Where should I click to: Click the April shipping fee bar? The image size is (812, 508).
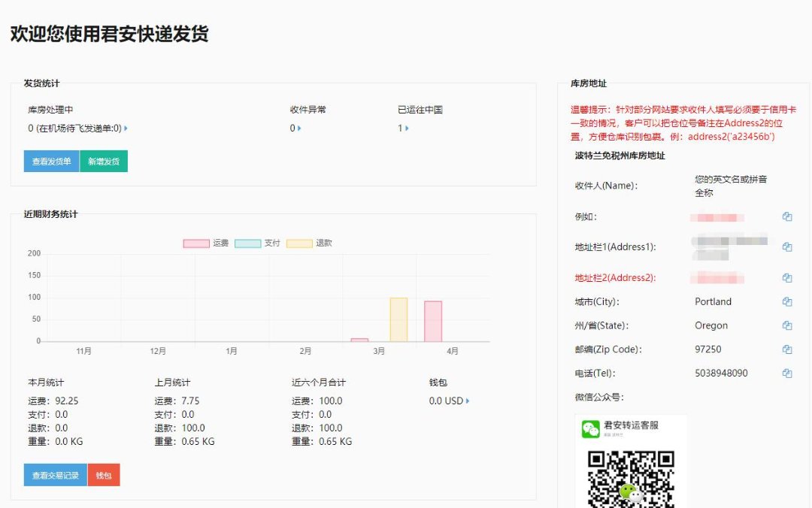point(433,322)
